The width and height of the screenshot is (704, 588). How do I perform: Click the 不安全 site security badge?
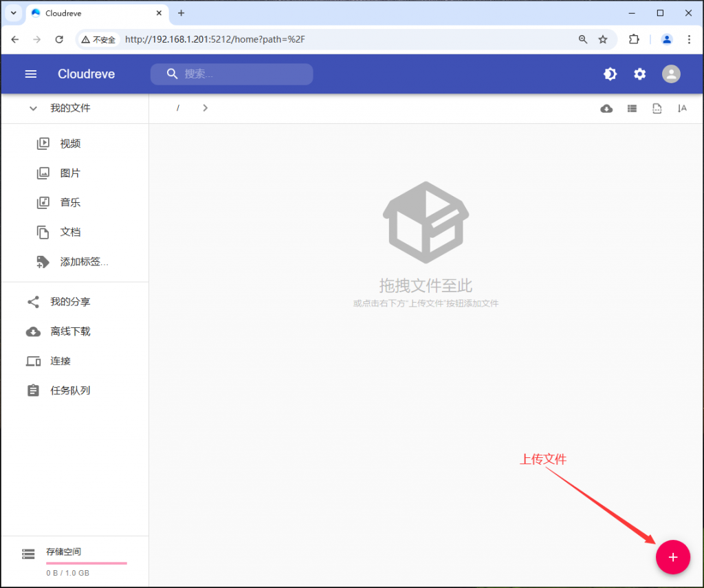(98, 39)
